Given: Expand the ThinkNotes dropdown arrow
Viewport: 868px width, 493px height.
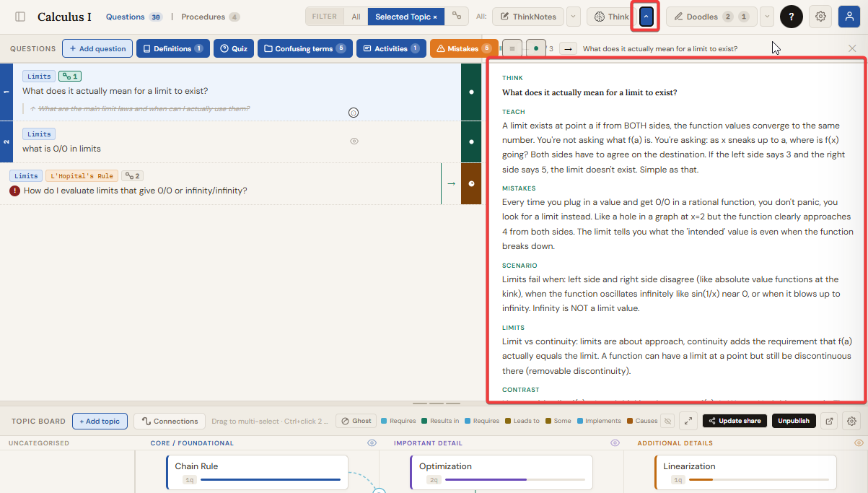Looking at the screenshot, I should coord(573,17).
